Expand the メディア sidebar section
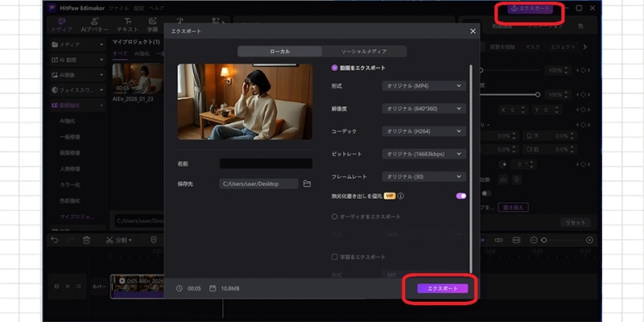The height and width of the screenshot is (322, 644). (77, 44)
